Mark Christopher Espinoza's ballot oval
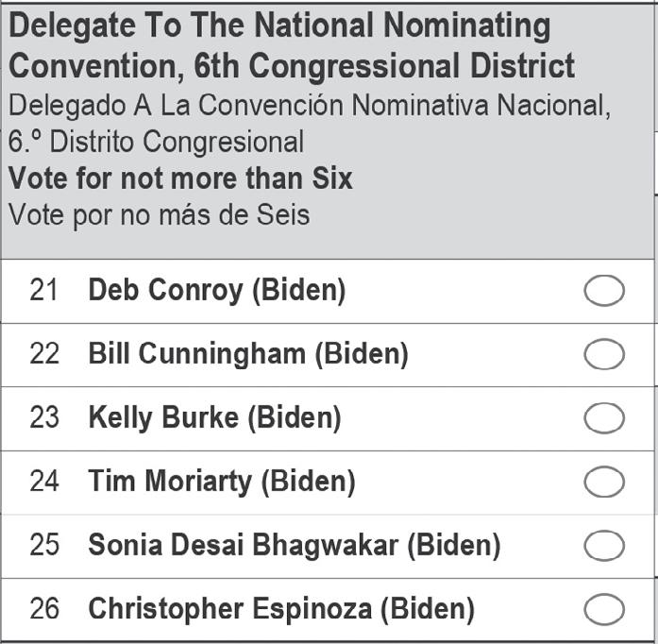 604,610
